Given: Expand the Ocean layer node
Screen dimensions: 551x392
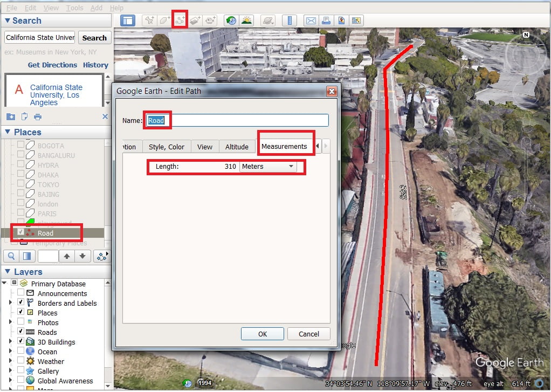Looking at the screenshot, I should [x=10, y=351].
